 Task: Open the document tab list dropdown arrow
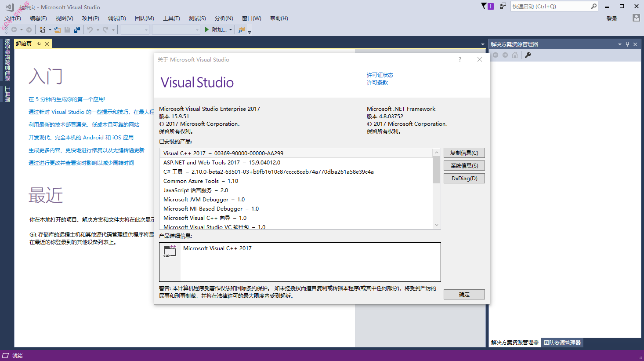click(483, 44)
